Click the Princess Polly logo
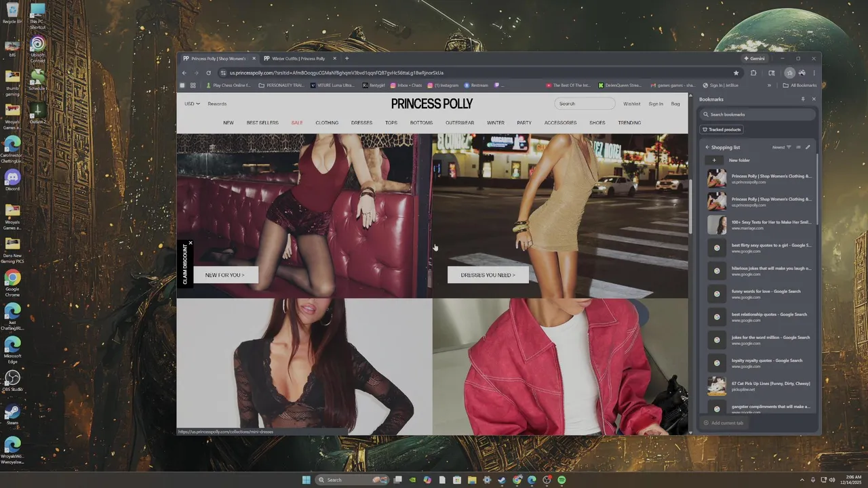Viewport: 868px width, 488px height. [x=432, y=104]
